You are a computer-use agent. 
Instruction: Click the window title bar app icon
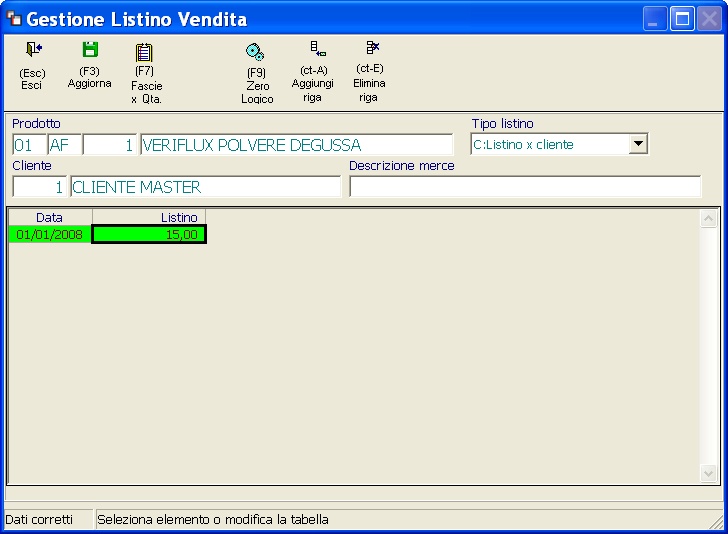(x=14, y=19)
